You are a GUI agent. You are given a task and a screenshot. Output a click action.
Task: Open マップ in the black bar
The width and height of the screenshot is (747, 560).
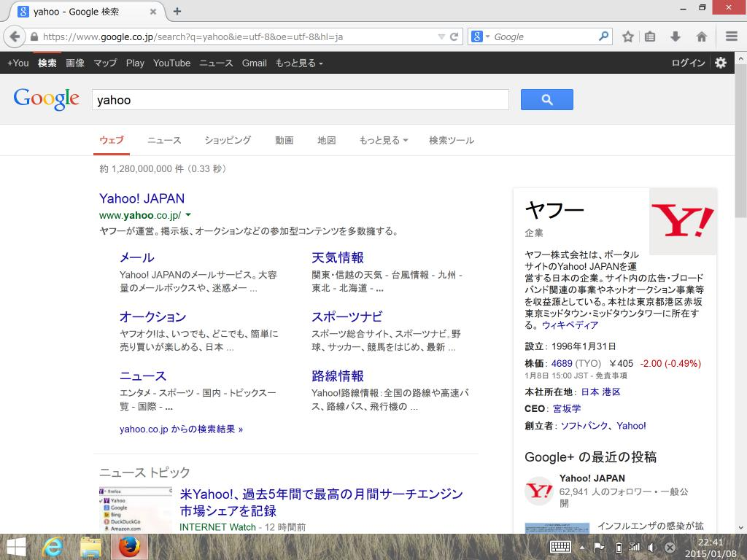coord(105,63)
